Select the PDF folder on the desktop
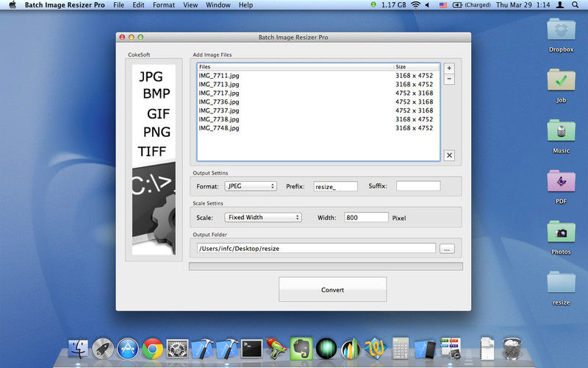588x368 pixels. 561,187
